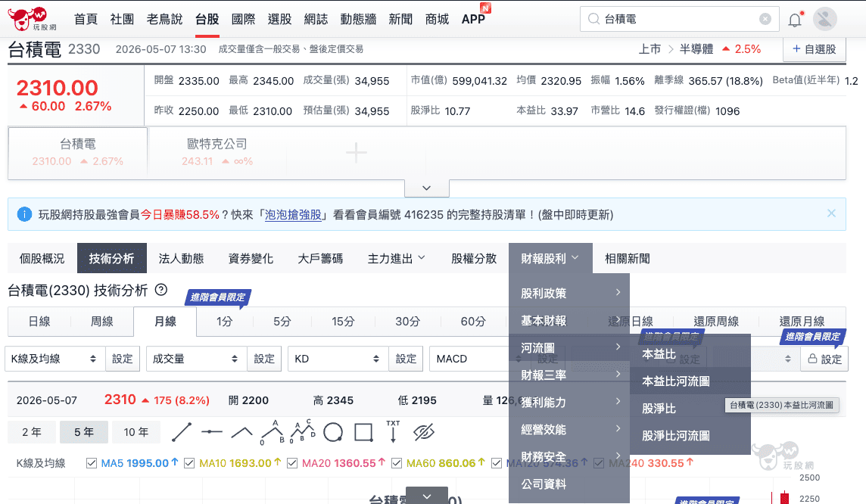Open the KD indicator dropdown
The image size is (866, 504).
338,359
